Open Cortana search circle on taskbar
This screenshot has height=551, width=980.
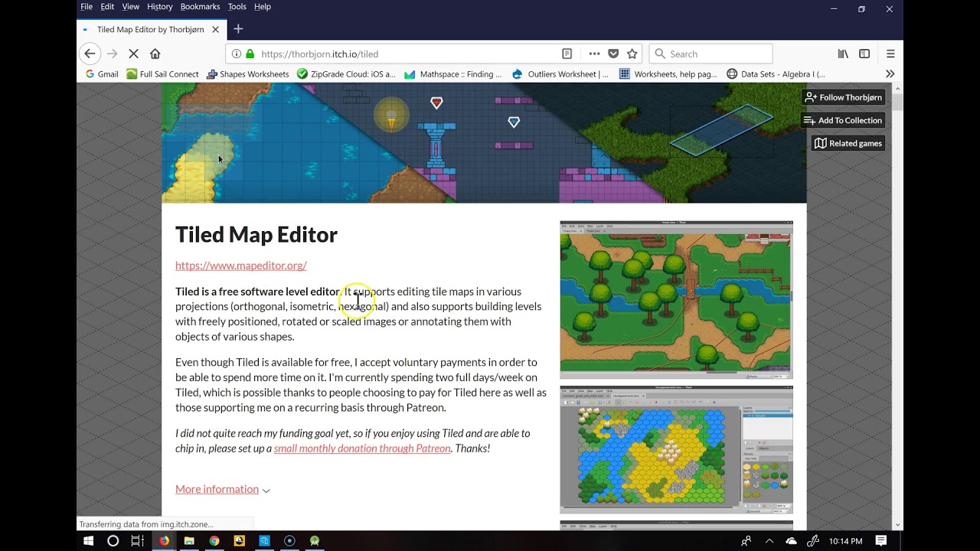pos(113,540)
